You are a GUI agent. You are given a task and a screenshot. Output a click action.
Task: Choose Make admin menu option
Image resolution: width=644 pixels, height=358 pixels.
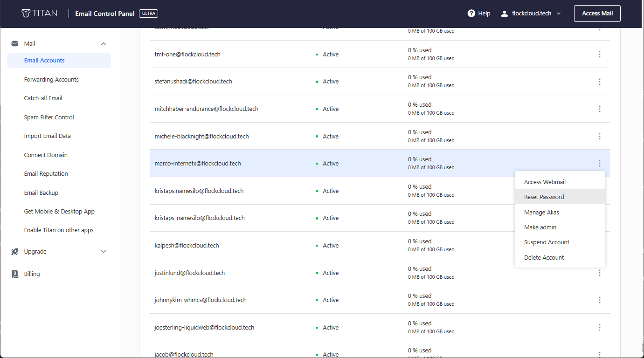pyautogui.click(x=560, y=227)
